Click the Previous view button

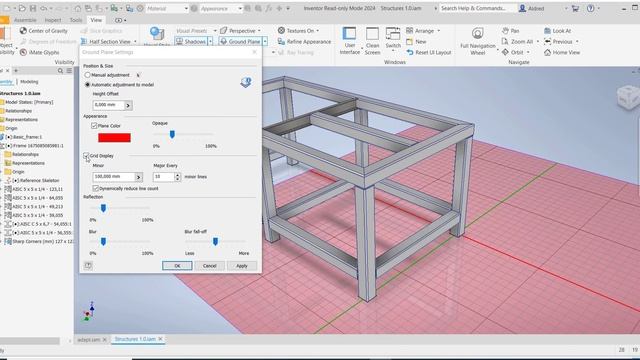[561, 41]
